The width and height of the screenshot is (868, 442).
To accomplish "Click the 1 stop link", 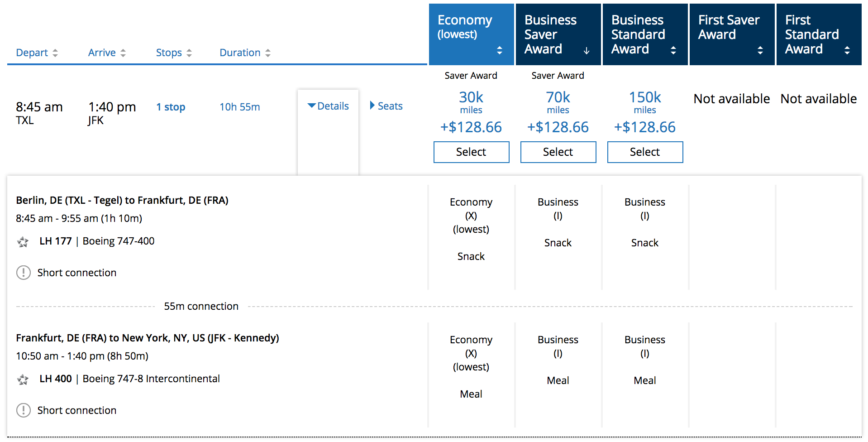I will pos(171,107).
